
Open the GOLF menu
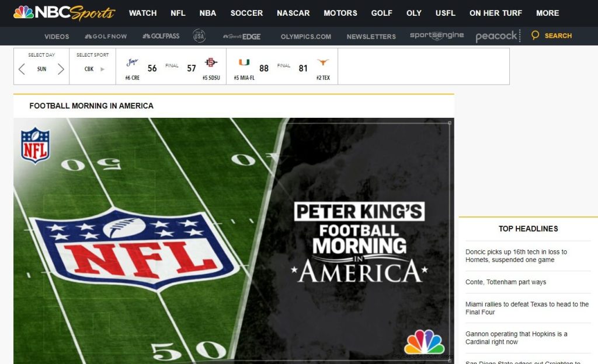point(382,13)
